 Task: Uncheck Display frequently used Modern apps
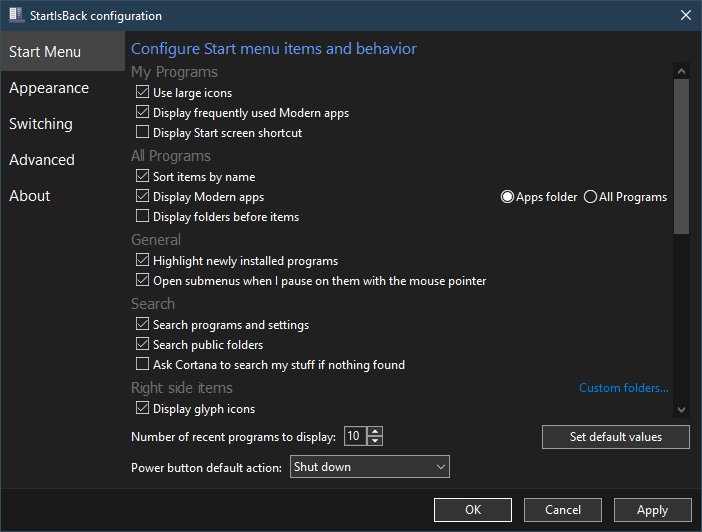tap(142, 112)
